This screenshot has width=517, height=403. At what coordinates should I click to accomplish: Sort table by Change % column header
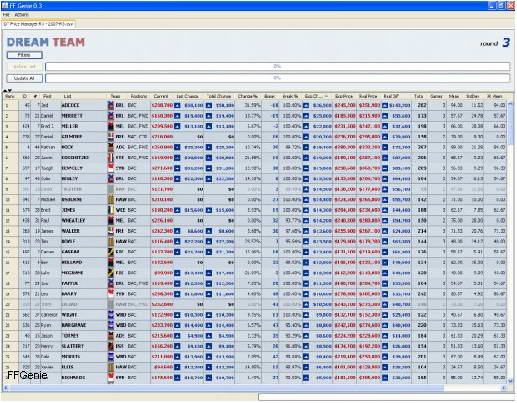click(x=248, y=96)
